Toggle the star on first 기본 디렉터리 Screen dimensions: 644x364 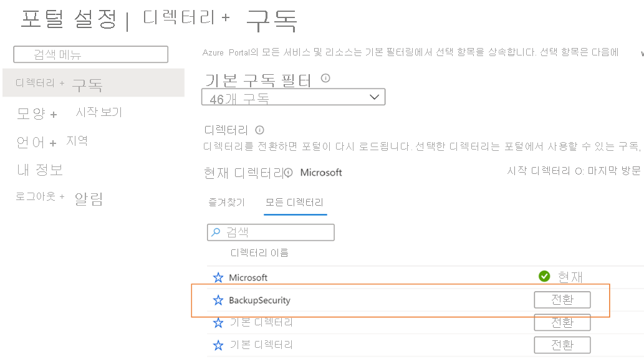point(218,322)
